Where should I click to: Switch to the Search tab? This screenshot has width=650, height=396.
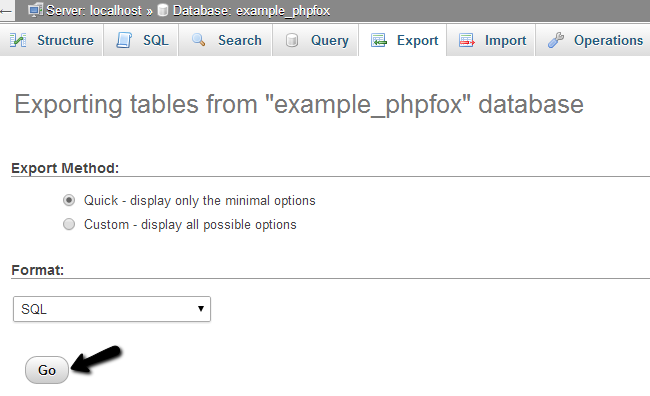click(x=226, y=40)
